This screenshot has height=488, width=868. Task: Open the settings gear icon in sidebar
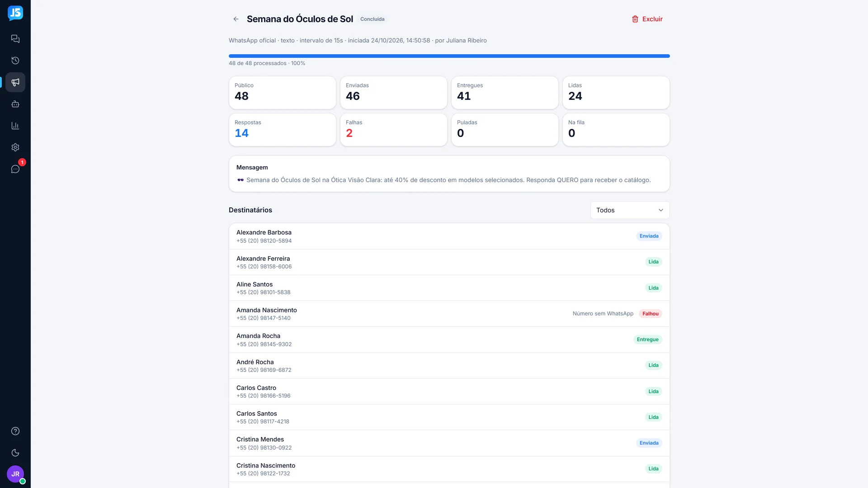15,147
